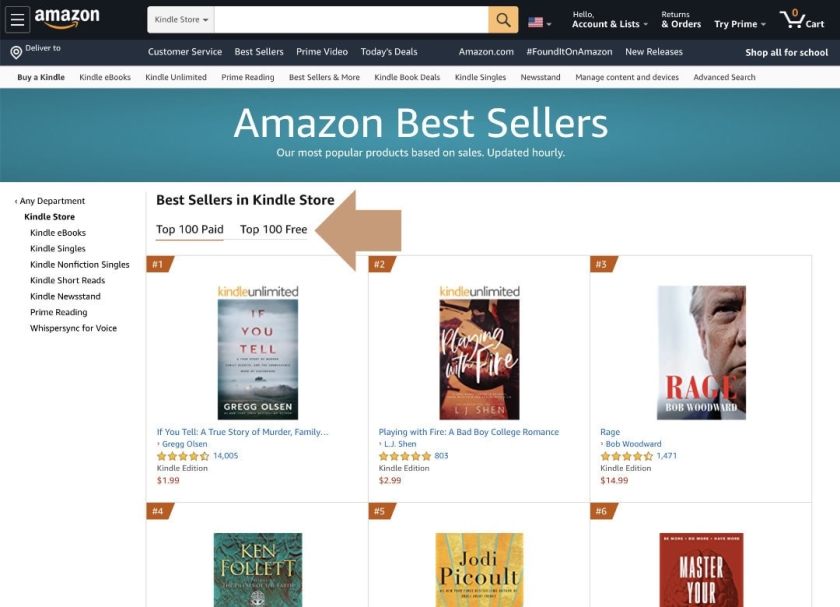Screen dimensions: 840x607
Task: Switch to the Top 100 Free tab
Action: click(x=272, y=228)
